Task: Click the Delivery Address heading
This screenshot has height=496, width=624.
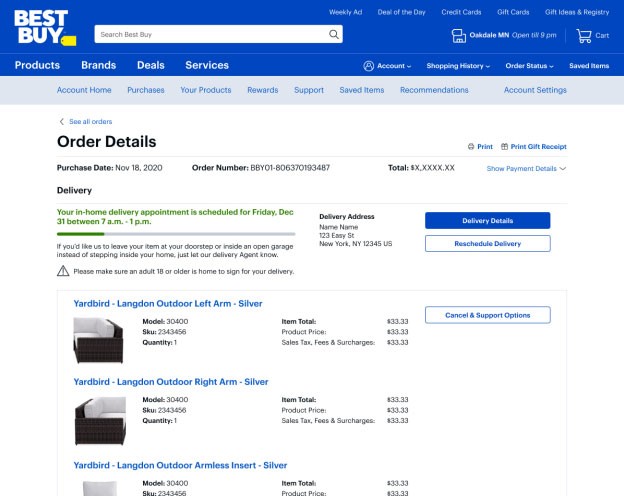Action: point(347,217)
